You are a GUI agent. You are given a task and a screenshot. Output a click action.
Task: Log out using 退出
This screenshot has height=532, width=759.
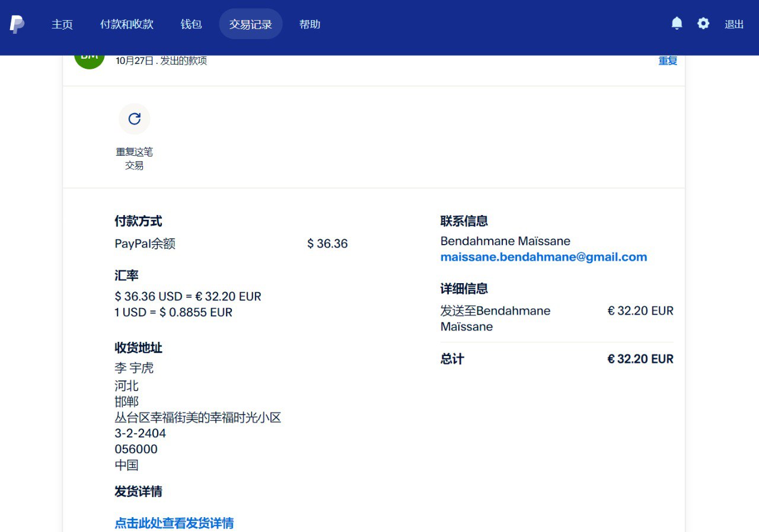[x=734, y=24]
